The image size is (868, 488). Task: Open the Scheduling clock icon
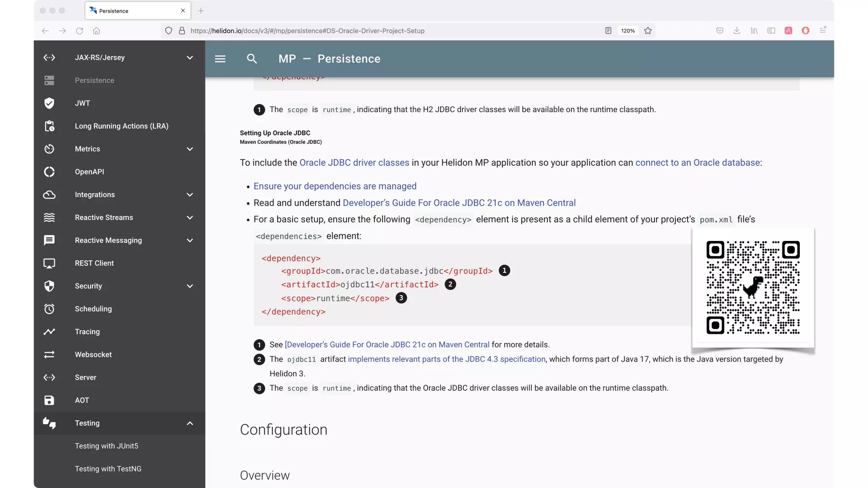(x=49, y=309)
